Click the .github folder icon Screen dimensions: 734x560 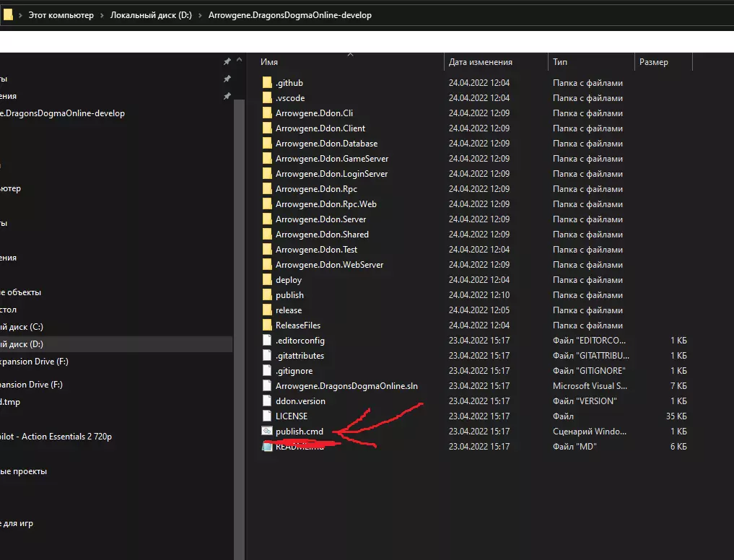pos(266,83)
